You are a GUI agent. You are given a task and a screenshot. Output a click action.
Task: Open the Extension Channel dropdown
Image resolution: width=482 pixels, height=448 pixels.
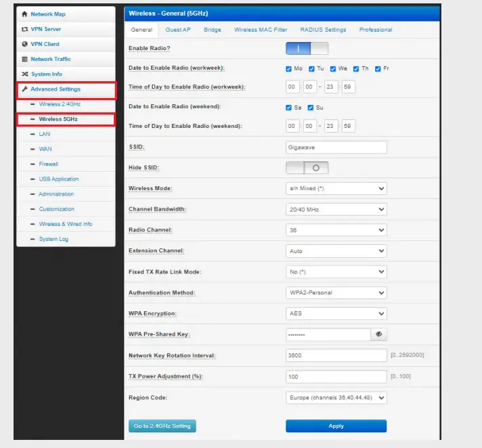336,251
